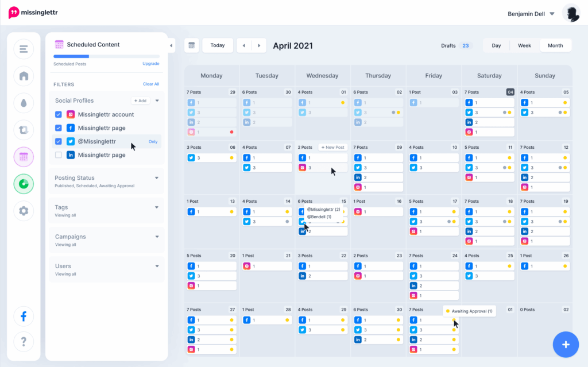588x367 pixels.
Task: Switch to Day view
Action: [496, 45]
